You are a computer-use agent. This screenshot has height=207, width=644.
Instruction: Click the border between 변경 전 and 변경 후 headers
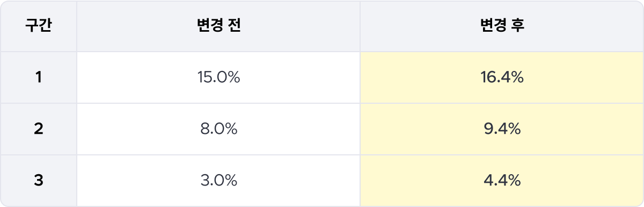click(x=360, y=26)
